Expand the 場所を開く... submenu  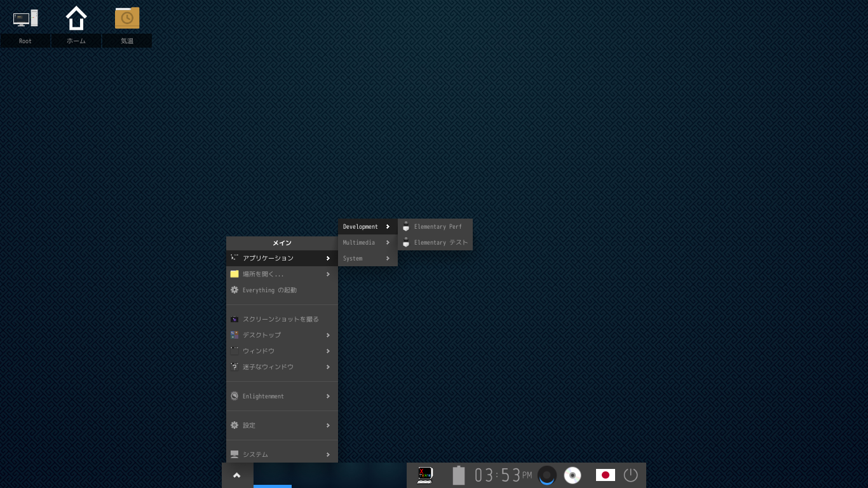pos(281,274)
